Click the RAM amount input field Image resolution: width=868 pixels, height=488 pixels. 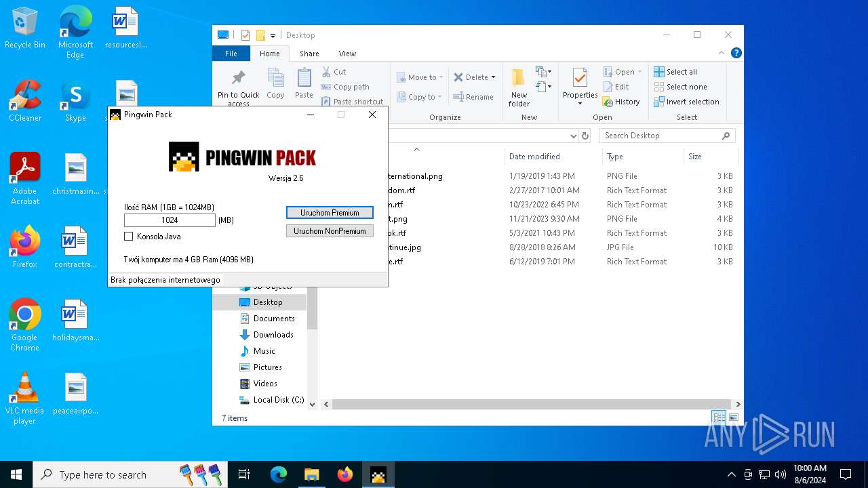click(x=170, y=220)
